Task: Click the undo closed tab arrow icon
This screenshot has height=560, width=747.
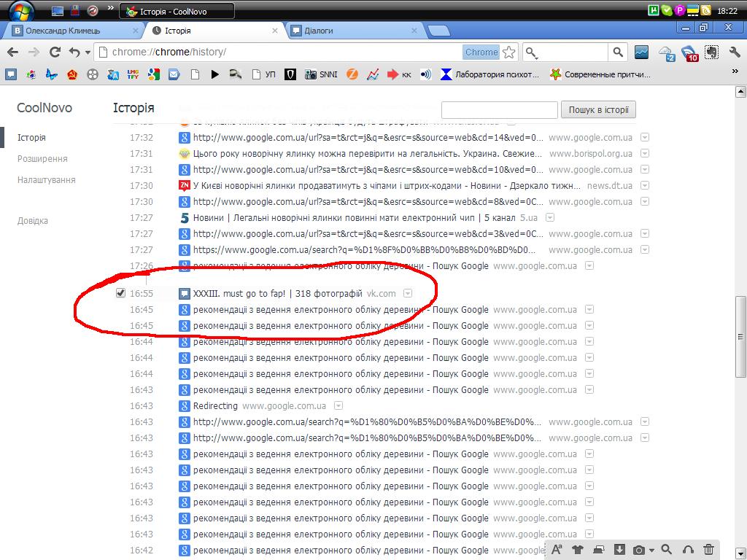Action: tap(74, 52)
